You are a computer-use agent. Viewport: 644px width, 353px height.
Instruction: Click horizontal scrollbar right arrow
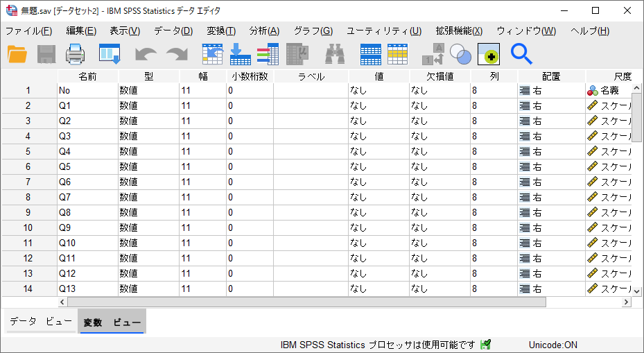(x=626, y=302)
